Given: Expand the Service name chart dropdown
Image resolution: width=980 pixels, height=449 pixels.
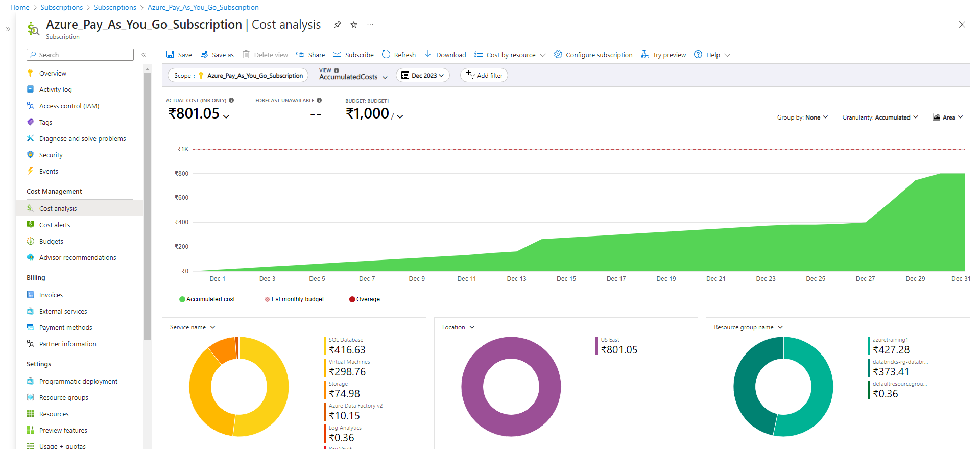Looking at the screenshot, I should pos(193,327).
